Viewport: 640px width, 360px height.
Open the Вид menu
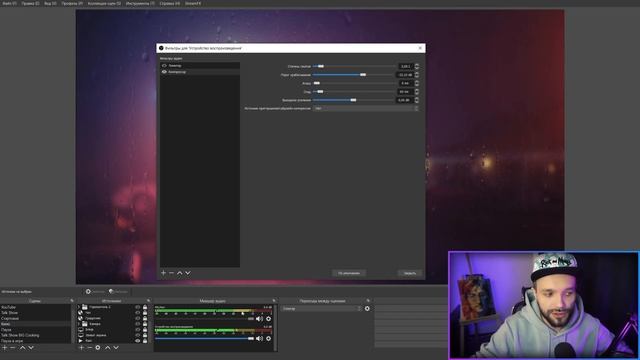[x=51, y=3]
